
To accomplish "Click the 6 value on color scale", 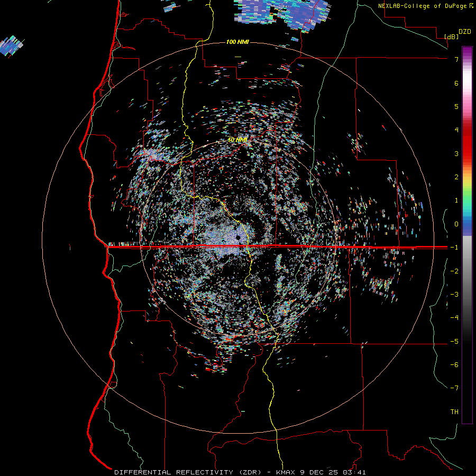I will 456,83.
